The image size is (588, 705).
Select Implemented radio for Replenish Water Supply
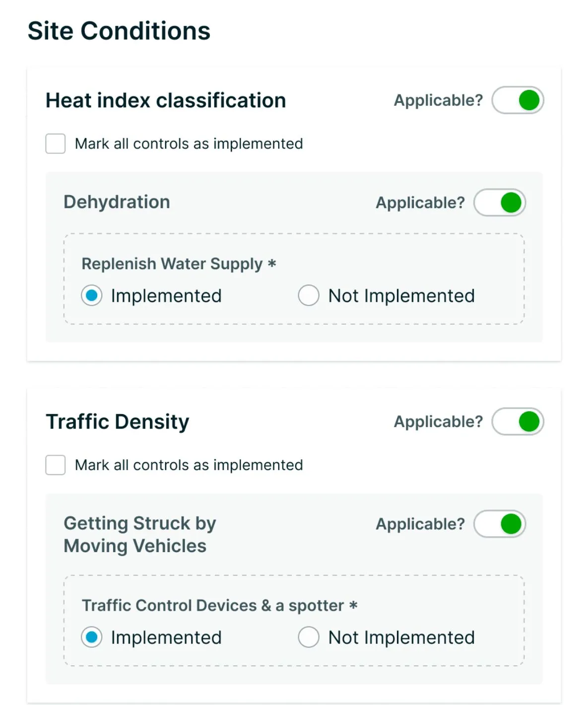92,295
